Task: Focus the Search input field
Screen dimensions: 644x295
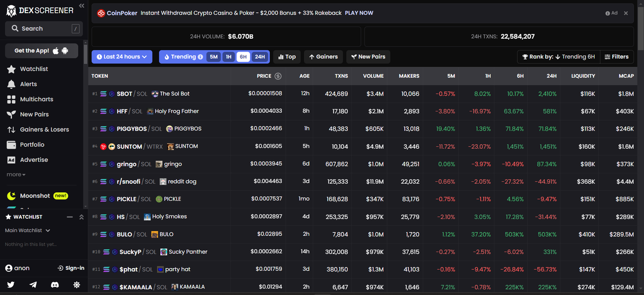Action: point(44,28)
